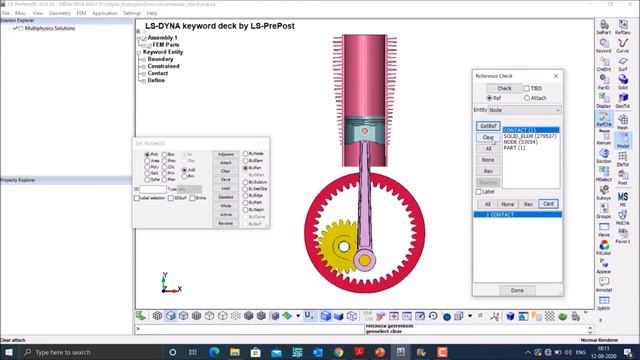Open the GeoTol tool
This screenshot has width=640, height=360.
[622, 100]
